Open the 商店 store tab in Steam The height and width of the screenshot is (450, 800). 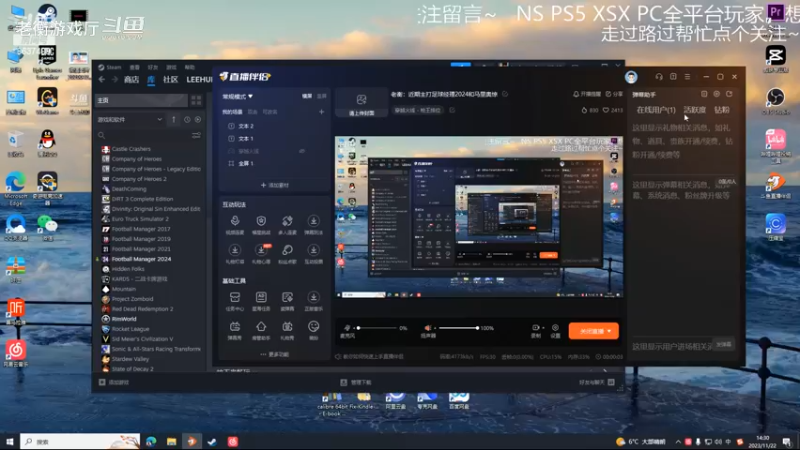pos(131,80)
